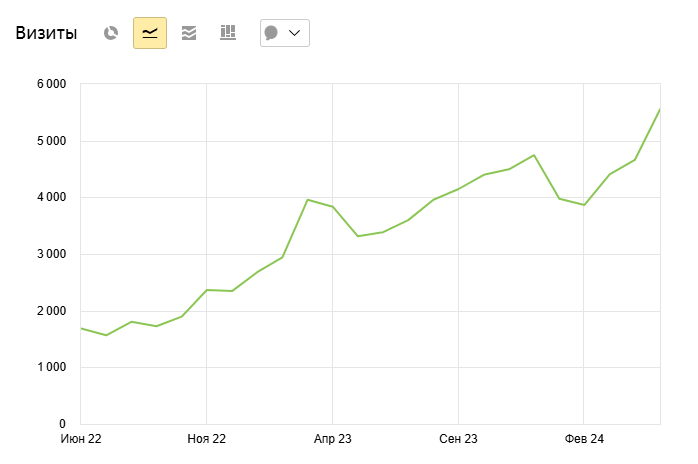This screenshot has width=698, height=464.
Task: Click the 6 000 y-axis label
Action: (x=46, y=84)
